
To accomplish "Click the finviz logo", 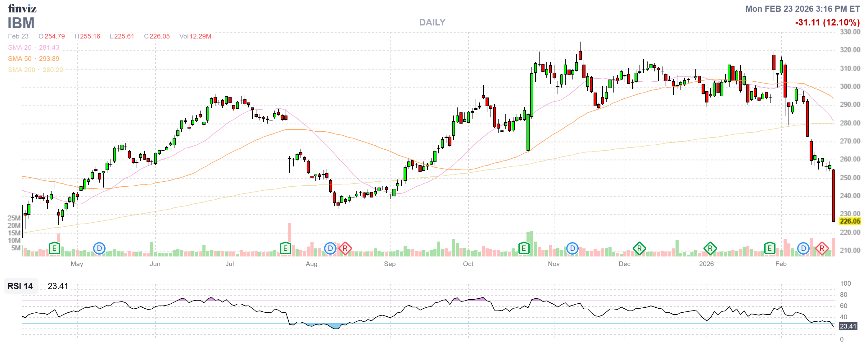I will pos(22,8).
